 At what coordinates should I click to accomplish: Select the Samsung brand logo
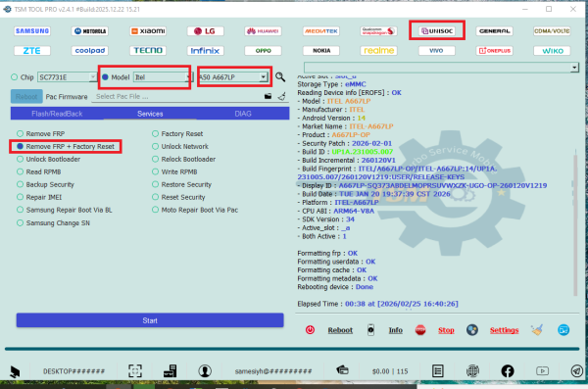[x=32, y=30]
